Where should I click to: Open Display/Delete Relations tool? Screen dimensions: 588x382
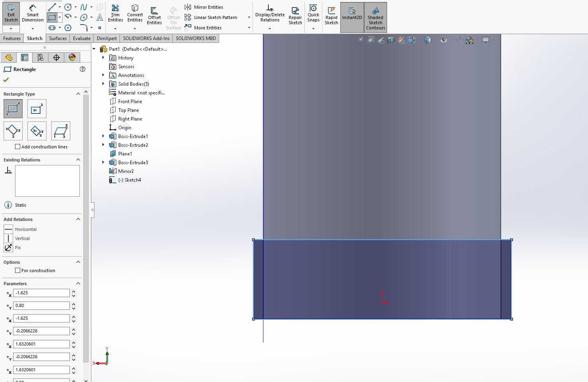click(x=270, y=13)
